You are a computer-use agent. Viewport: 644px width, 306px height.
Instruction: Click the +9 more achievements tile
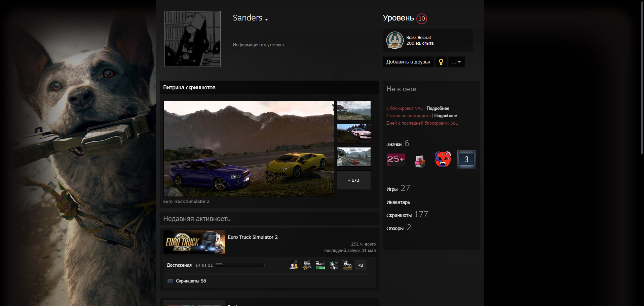[361, 265]
